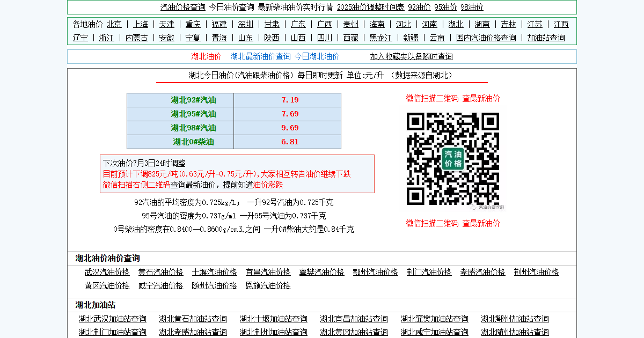Select 陕西 in the region list

tap(272, 38)
